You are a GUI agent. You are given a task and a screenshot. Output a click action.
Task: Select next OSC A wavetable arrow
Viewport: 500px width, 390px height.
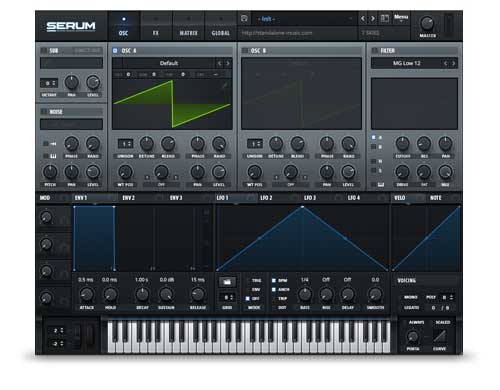tap(228, 63)
